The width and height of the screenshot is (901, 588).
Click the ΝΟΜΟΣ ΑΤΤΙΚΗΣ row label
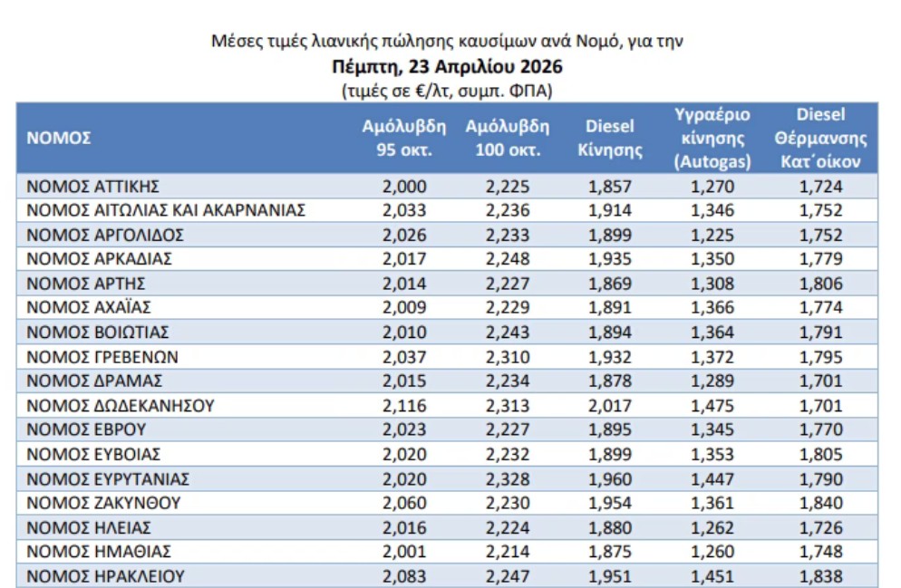click(x=93, y=187)
